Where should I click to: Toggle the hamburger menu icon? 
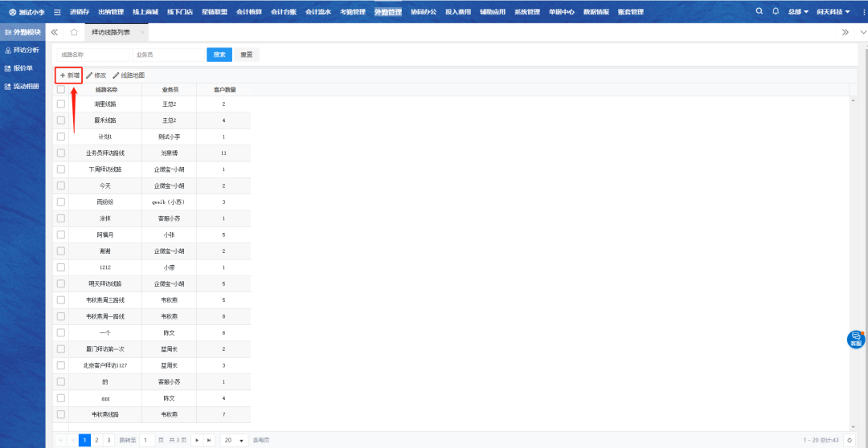(57, 12)
